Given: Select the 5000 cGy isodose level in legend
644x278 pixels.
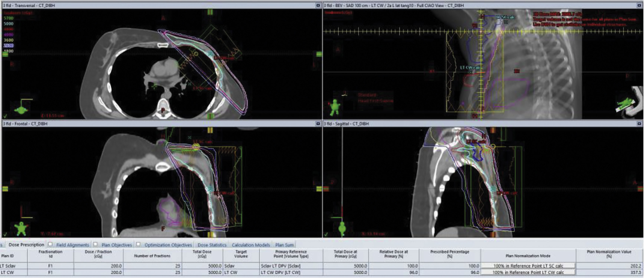Looking at the screenshot, I should click(8, 24).
